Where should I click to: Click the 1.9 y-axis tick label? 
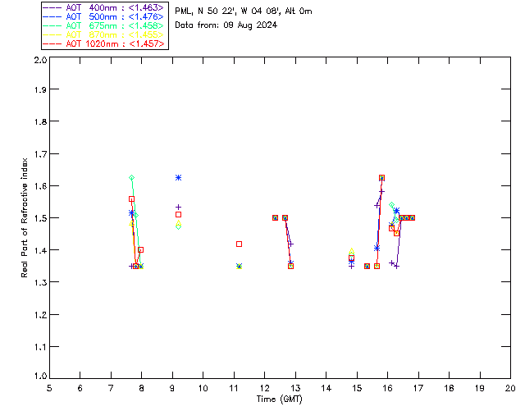coord(40,89)
